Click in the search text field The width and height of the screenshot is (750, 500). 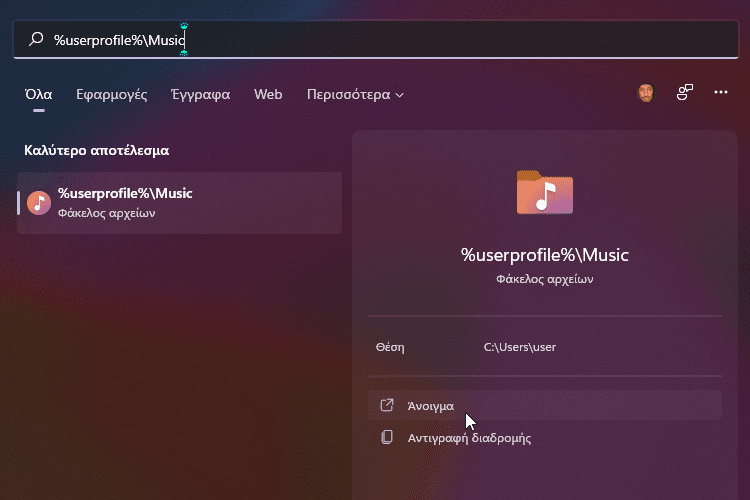[x=376, y=39]
